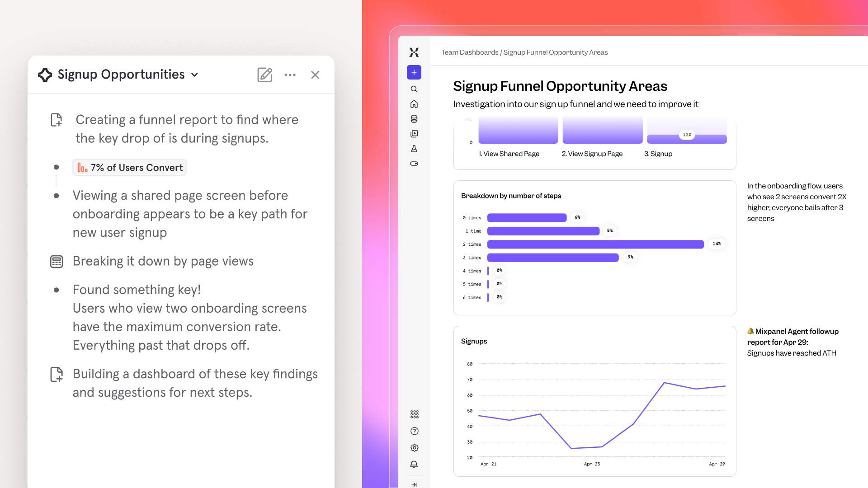Open the Signups chart card title
The height and width of the screenshot is (488, 868).
474,342
